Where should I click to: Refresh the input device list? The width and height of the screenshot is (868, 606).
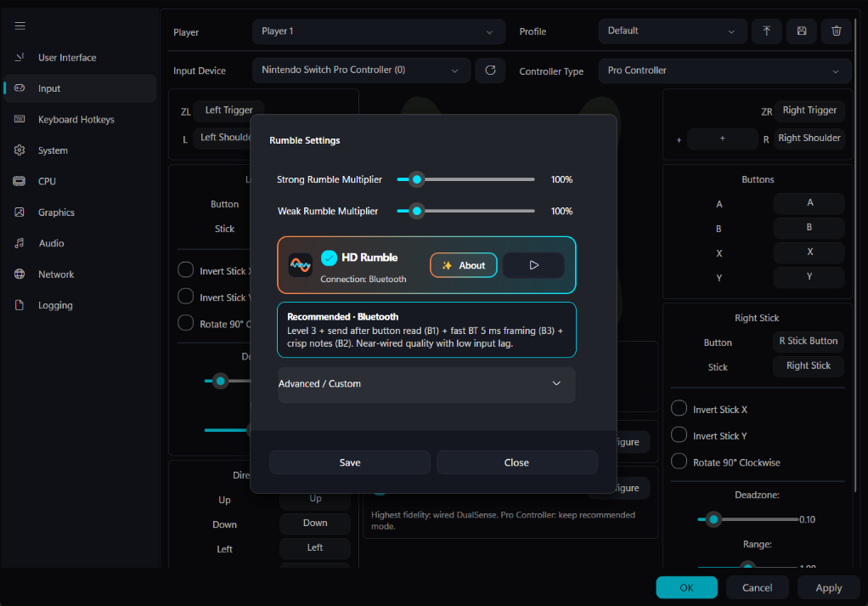click(490, 71)
